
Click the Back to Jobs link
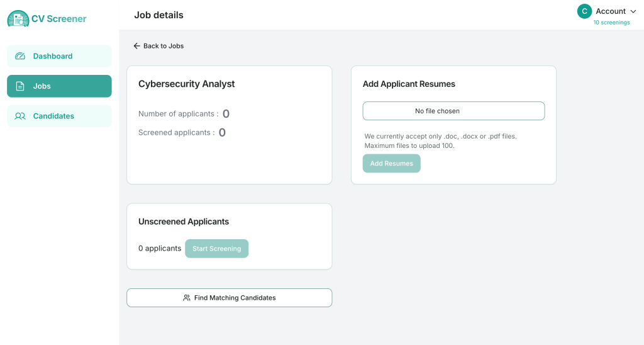coord(163,46)
